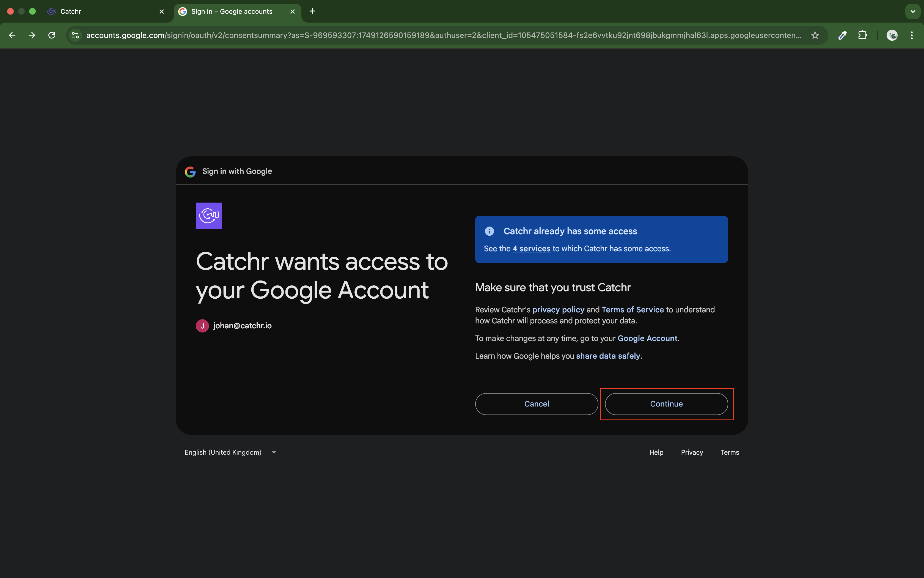
Task: Click Make sure that you trust Catchr
Action: click(x=553, y=287)
